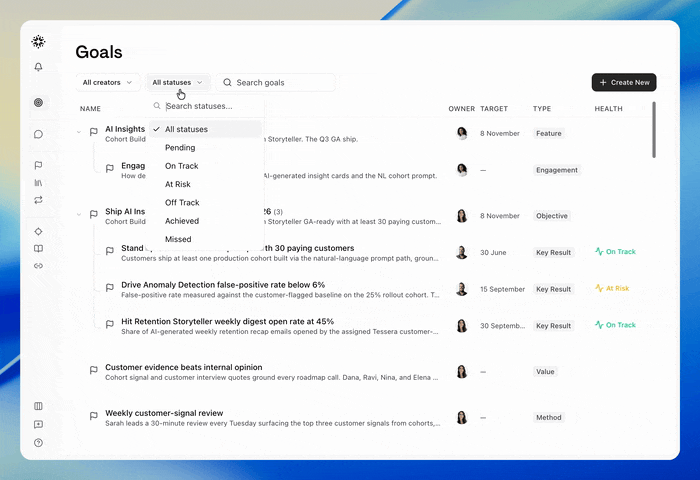The image size is (700, 480).
Task: Click the goals list vertical scrollbar
Action: (x=654, y=130)
